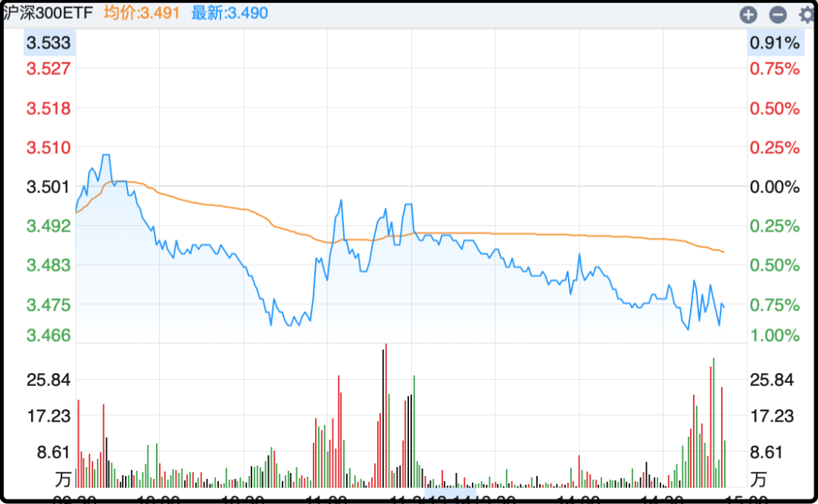Click the 均价:3.491 average price label
The width and height of the screenshot is (818, 504).
(x=142, y=13)
